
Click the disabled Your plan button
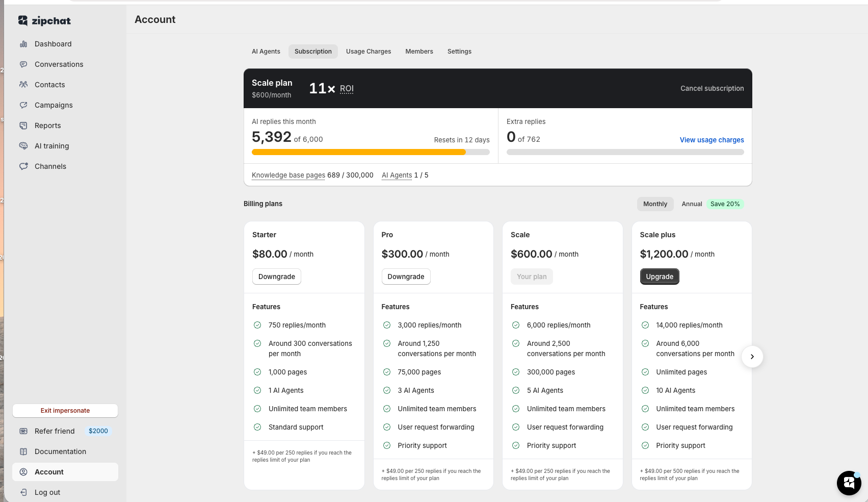click(x=532, y=277)
